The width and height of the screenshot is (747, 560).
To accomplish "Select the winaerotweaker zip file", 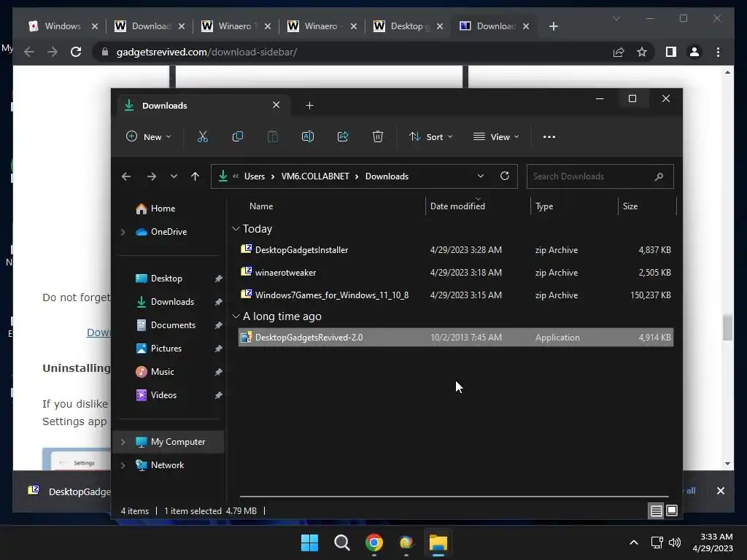I will (x=455, y=273).
